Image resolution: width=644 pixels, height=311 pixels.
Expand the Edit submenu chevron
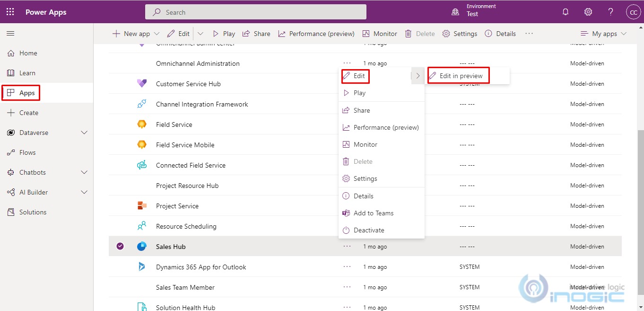coord(418,76)
